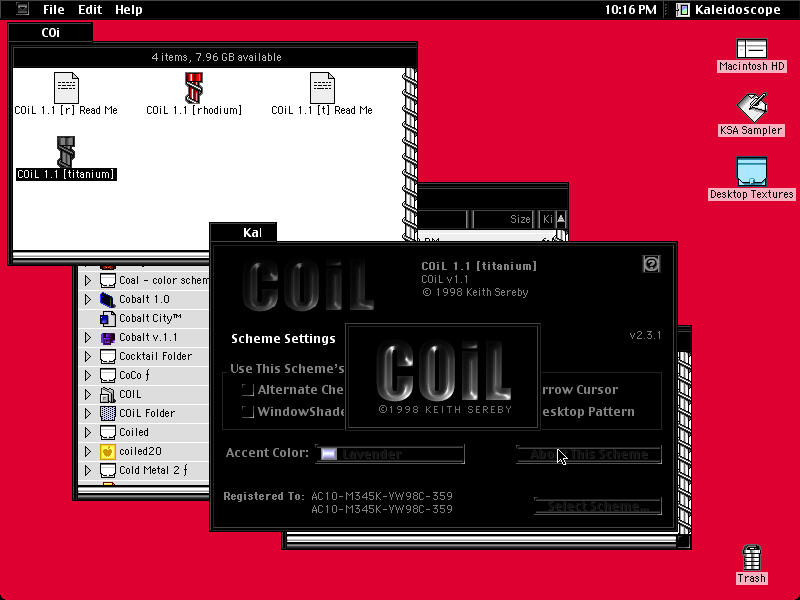Select the Cobalt City™ file name

pos(151,318)
